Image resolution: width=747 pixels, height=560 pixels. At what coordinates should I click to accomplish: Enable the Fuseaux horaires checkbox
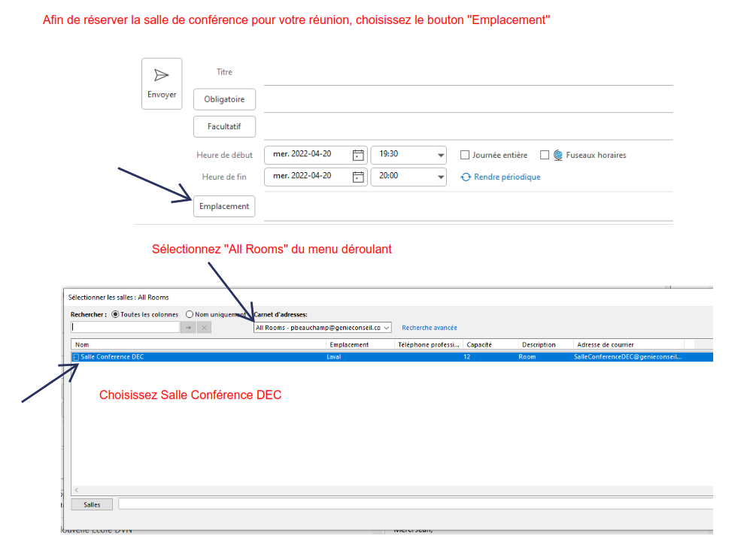click(x=545, y=155)
